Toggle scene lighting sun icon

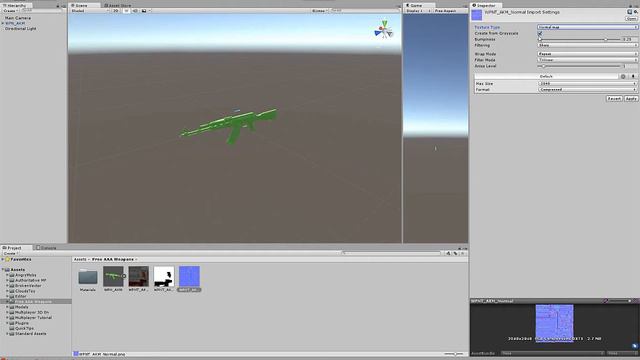click(126, 11)
